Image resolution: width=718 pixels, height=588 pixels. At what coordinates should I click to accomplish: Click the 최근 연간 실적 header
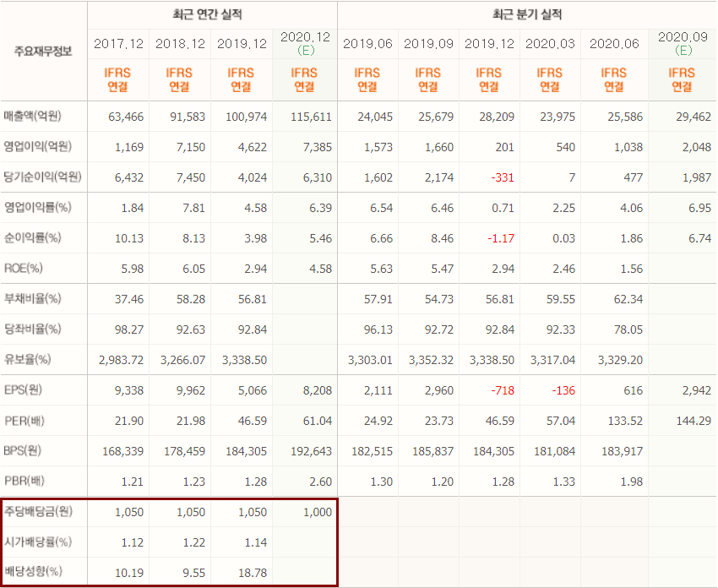(208, 14)
